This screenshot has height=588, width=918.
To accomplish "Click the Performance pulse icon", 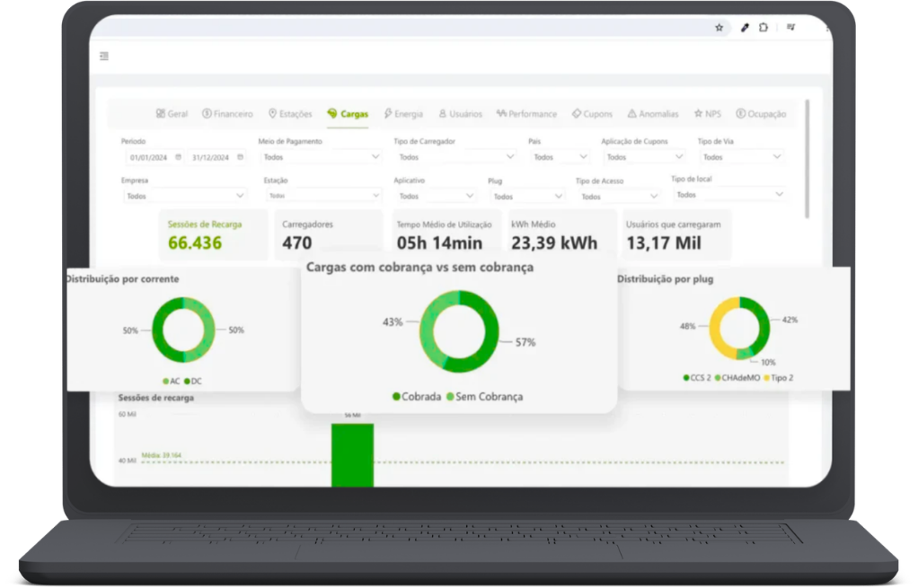I will (501, 113).
